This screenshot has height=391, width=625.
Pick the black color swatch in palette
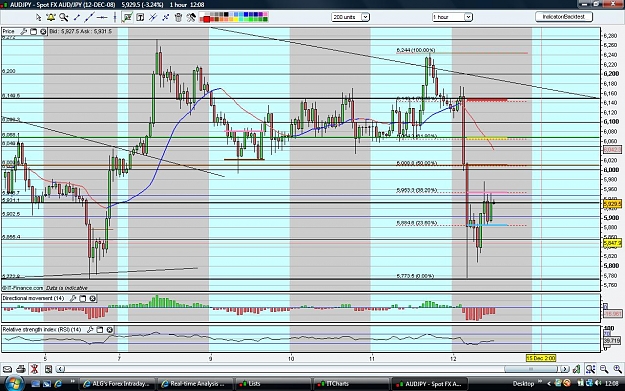226,14
